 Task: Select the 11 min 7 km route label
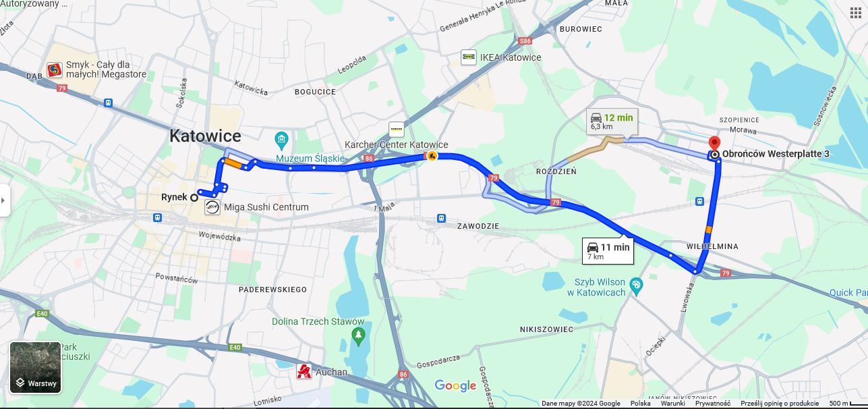[x=608, y=251]
